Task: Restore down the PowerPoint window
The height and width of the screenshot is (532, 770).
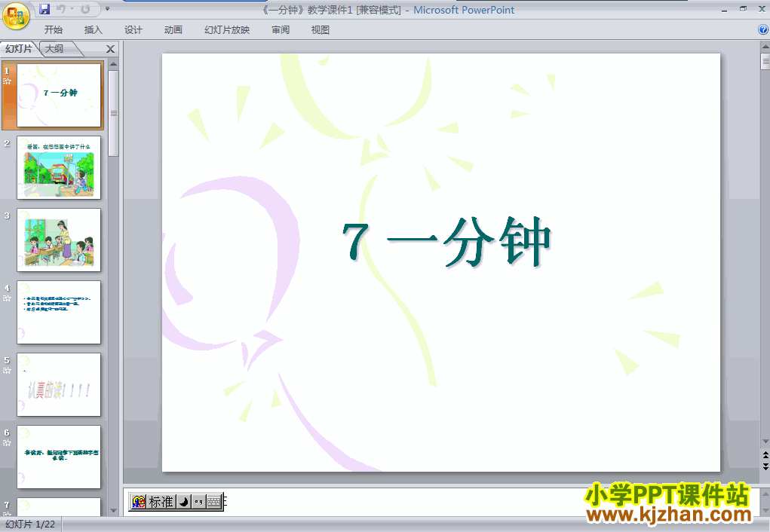Action: pyautogui.click(x=743, y=9)
